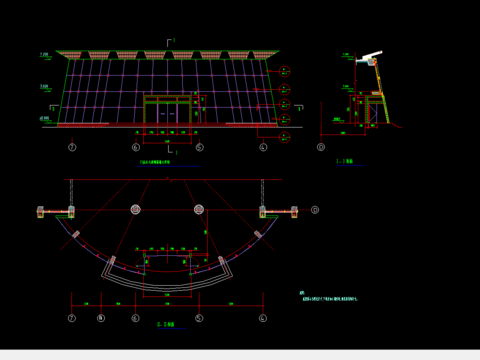The image size is (480, 360).
Task: Click the lowest red detail callout circle
Action: point(284,137)
